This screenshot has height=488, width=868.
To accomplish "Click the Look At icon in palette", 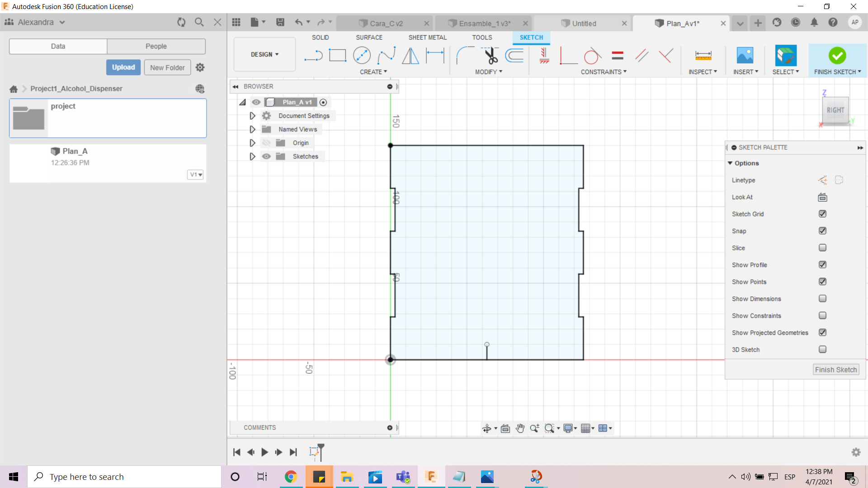I will tap(822, 197).
